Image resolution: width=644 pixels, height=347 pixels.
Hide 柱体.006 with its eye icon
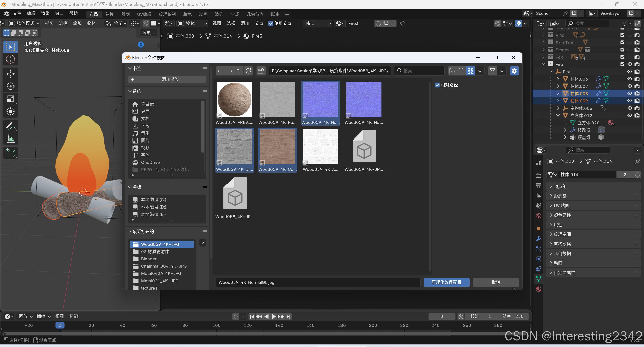629,79
